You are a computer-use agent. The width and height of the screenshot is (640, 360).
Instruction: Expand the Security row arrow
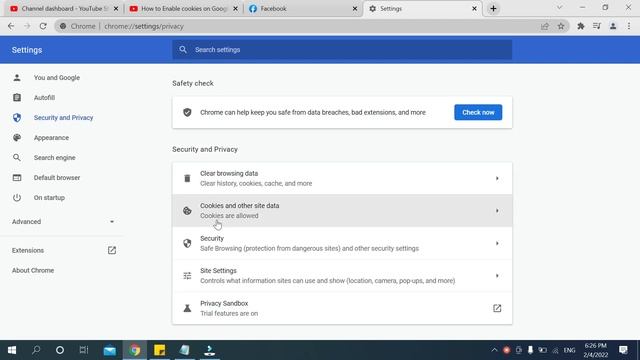point(497,243)
